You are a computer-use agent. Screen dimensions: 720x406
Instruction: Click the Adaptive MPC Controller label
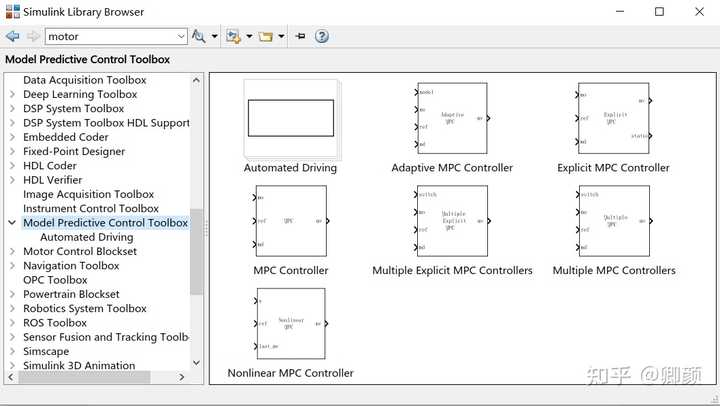(x=452, y=168)
